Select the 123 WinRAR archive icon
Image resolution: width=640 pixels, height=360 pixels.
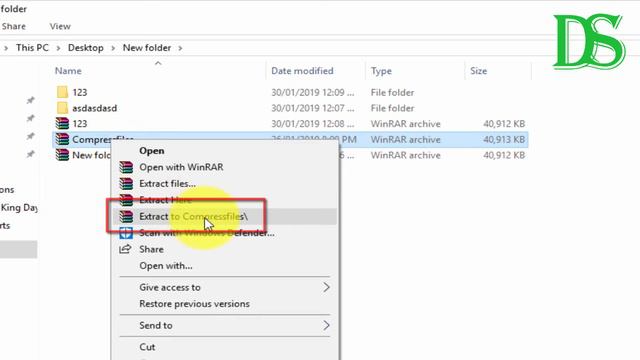coord(62,123)
